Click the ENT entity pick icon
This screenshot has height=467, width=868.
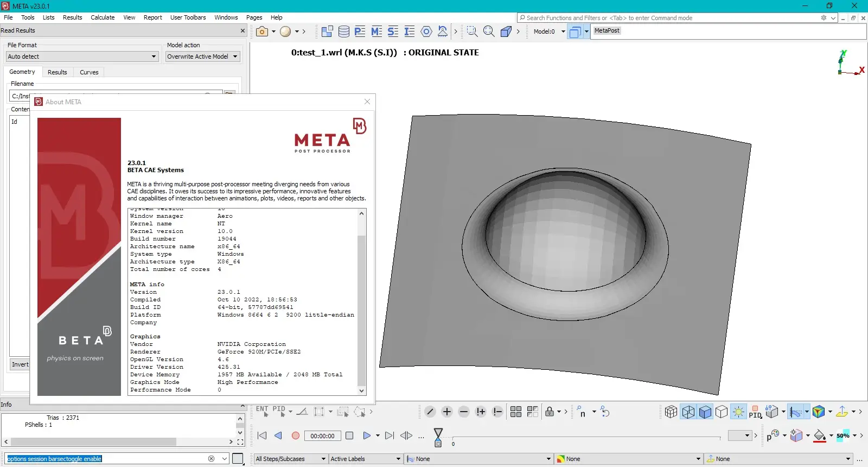point(263,411)
